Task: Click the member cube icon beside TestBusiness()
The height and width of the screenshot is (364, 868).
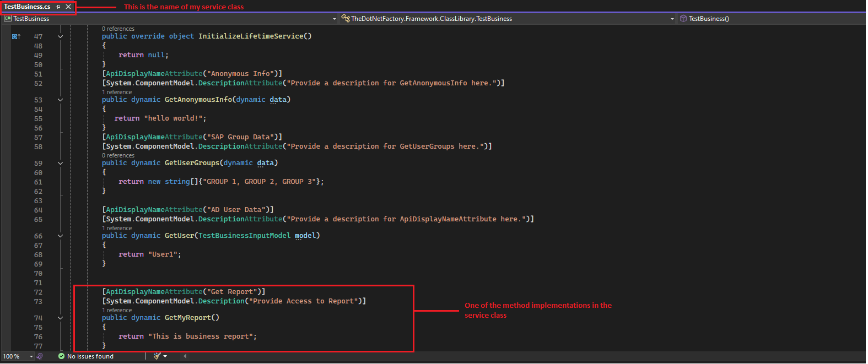Action: pyautogui.click(x=683, y=18)
